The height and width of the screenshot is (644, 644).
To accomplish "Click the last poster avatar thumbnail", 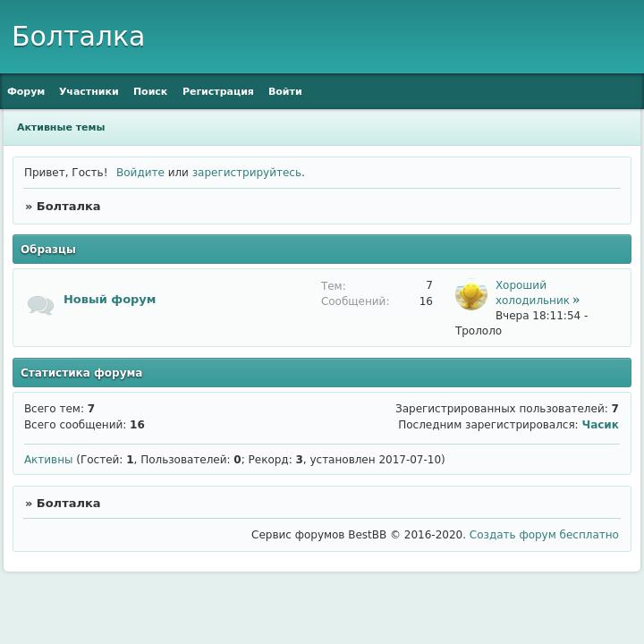I will [x=471, y=294].
